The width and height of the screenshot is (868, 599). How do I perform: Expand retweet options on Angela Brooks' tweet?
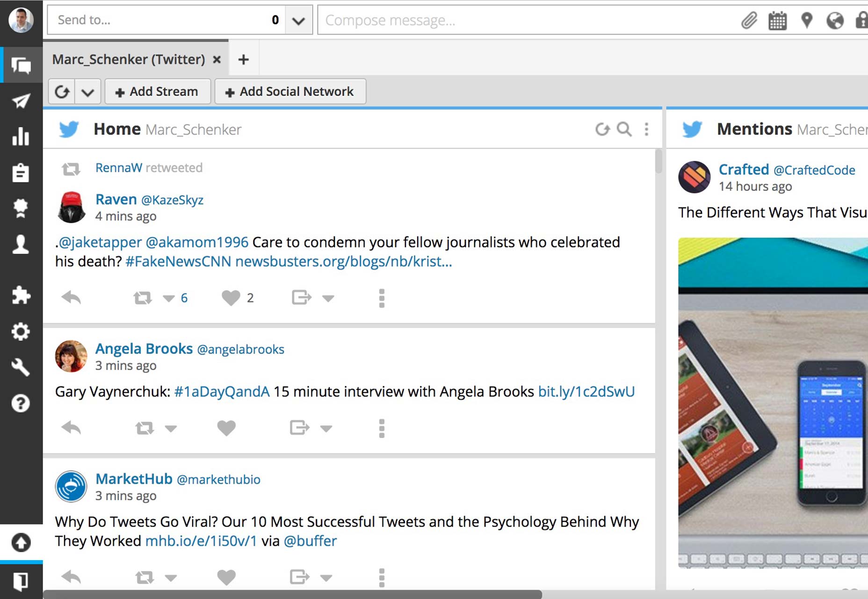[171, 428]
